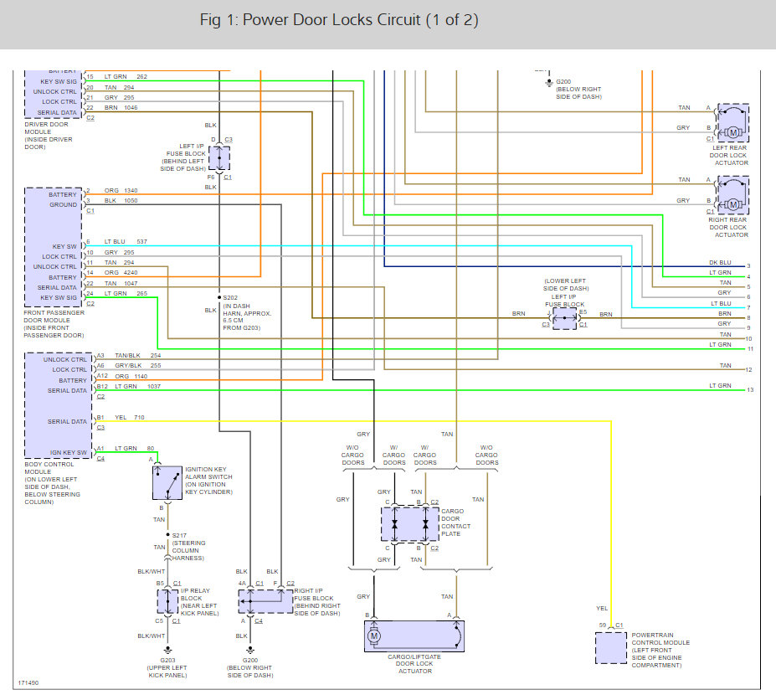Viewport: 776px width, 700px height.
Task: Click the 'LT GRN 1037' wire label
Action: click(x=137, y=386)
